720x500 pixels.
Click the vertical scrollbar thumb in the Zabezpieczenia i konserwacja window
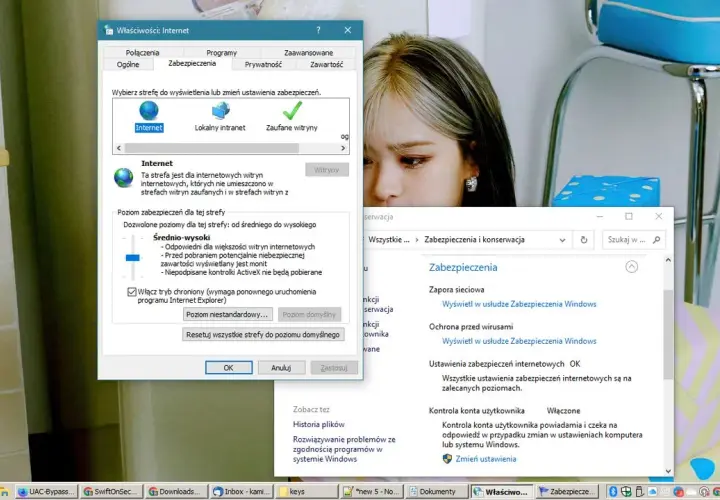[x=668, y=335]
